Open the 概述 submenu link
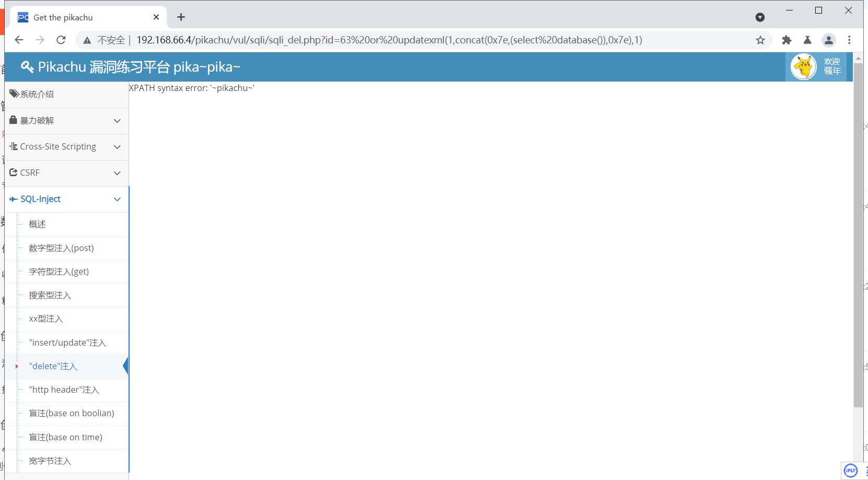The height and width of the screenshot is (480, 868). point(37,224)
